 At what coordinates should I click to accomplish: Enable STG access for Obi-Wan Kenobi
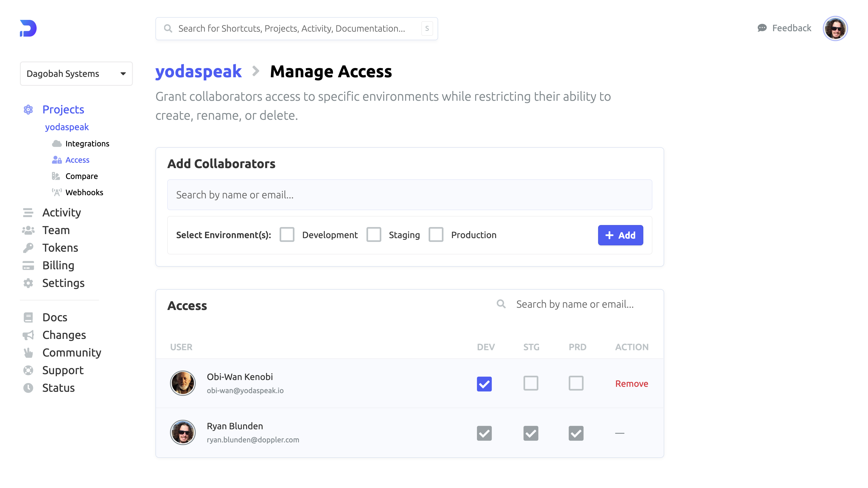tap(530, 383)
